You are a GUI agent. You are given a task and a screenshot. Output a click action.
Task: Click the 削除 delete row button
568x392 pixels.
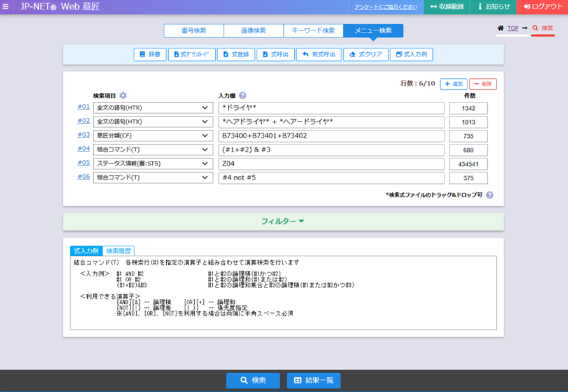pyautogui.click(x=483, y=84)
